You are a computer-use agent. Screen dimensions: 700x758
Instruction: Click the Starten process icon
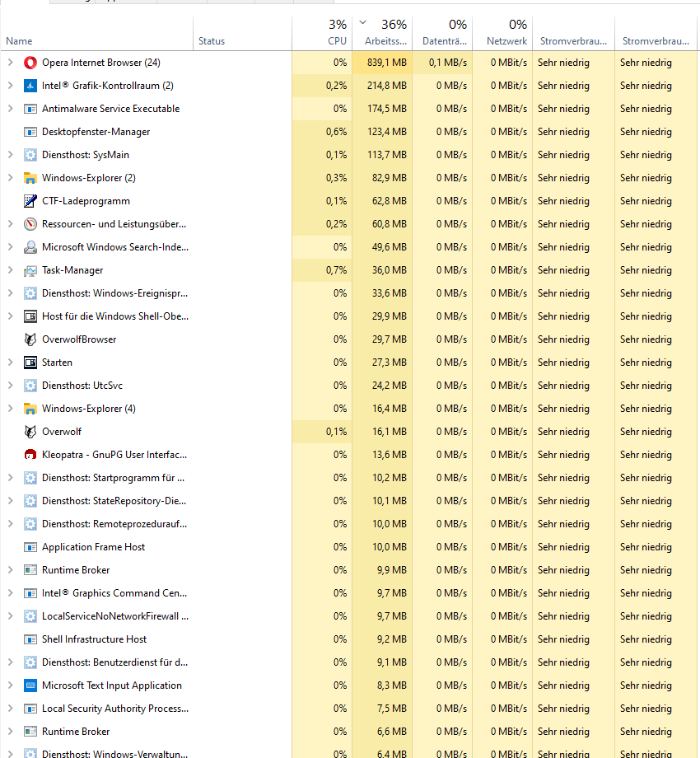click(x=30, y=363)
